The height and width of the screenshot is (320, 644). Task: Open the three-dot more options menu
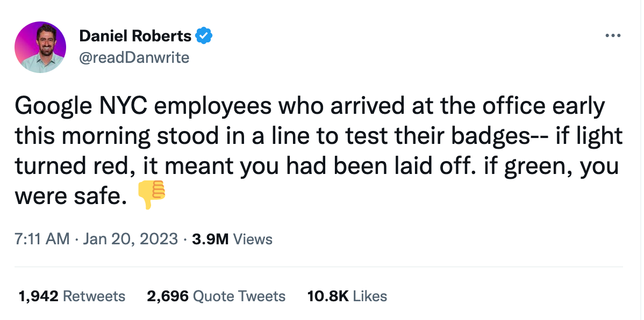tap(613, 36)
